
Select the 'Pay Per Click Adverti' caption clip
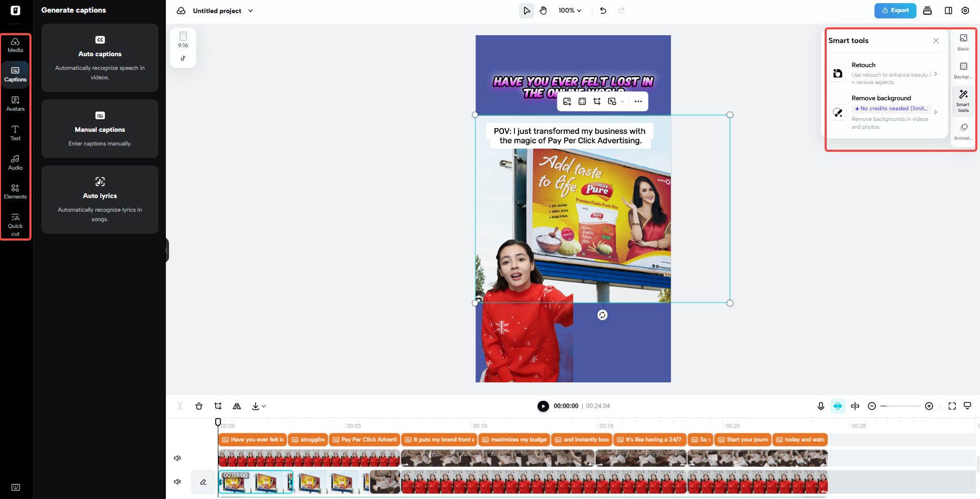365,440
